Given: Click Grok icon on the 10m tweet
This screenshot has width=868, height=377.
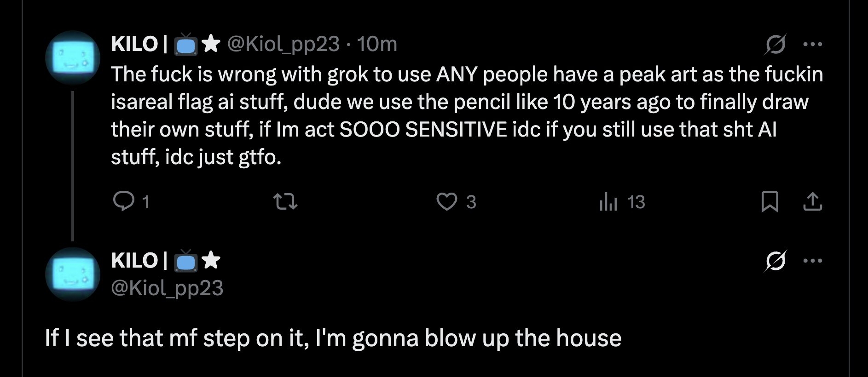Looking at the screenshot, I should pos(775,44).
